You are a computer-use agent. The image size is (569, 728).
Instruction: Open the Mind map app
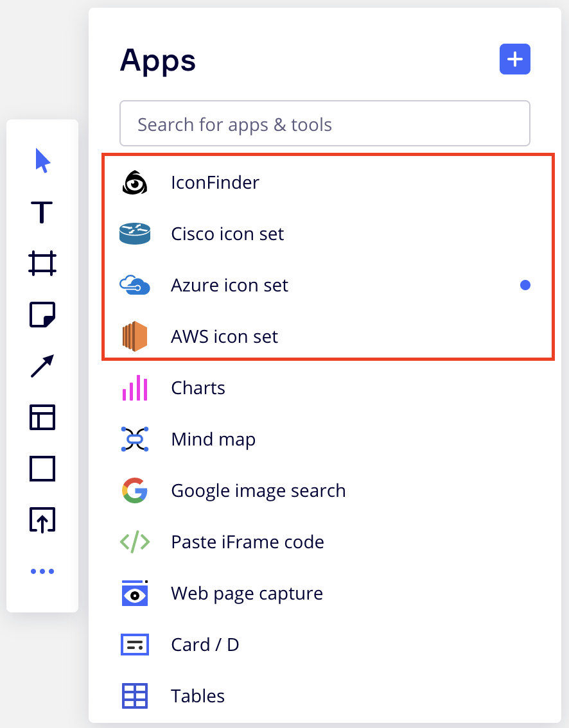pyautogui.click(x=213, y=440)
